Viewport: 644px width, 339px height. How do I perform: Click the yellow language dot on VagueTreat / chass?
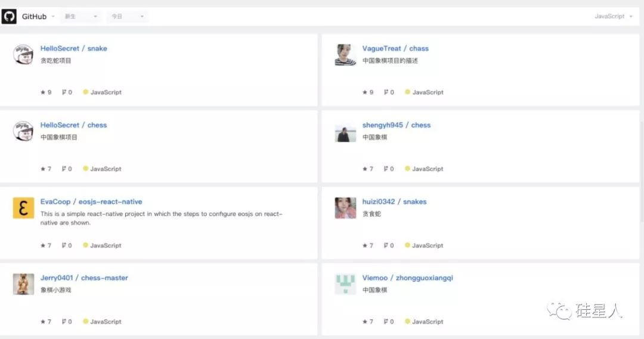407,92
